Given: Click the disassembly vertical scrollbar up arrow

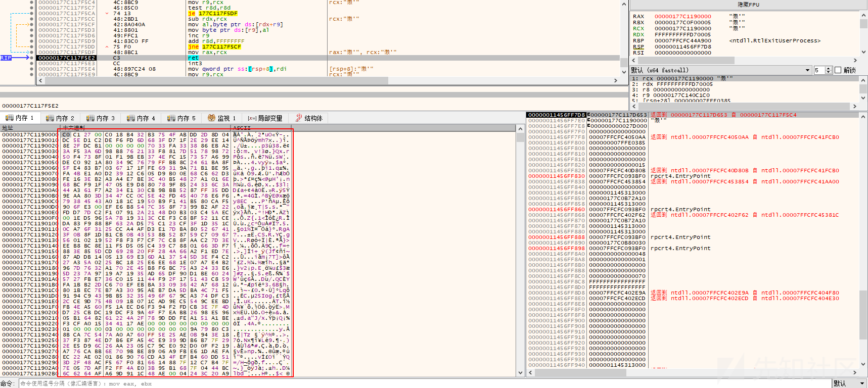Looking at the screenshot, I should [x=624, y=4].
